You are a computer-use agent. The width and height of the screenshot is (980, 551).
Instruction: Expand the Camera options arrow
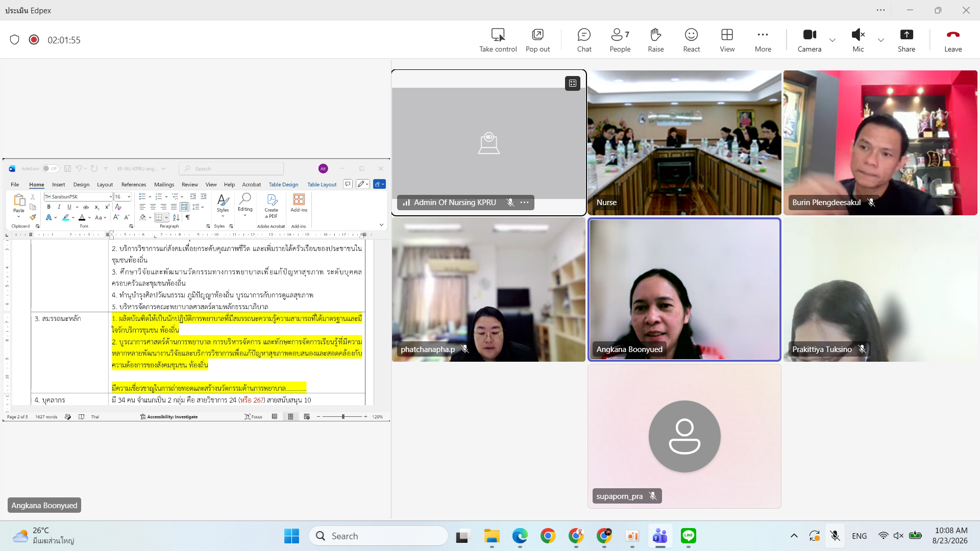click(832, 40)
